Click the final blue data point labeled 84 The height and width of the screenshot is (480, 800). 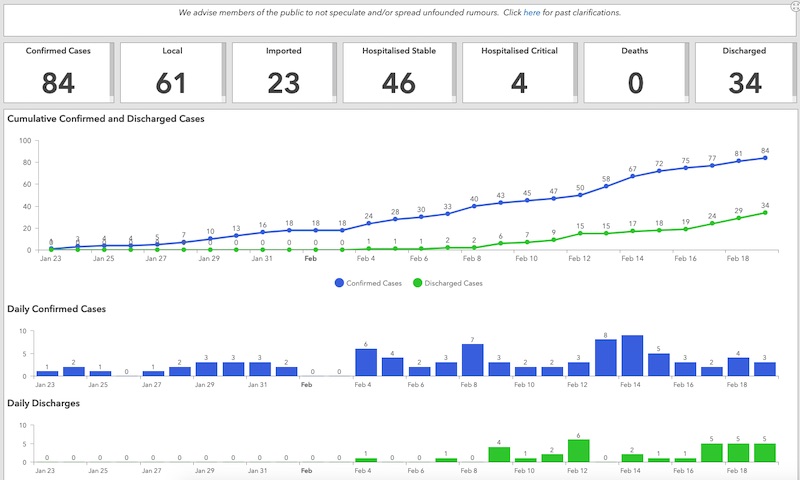[765, 158]
